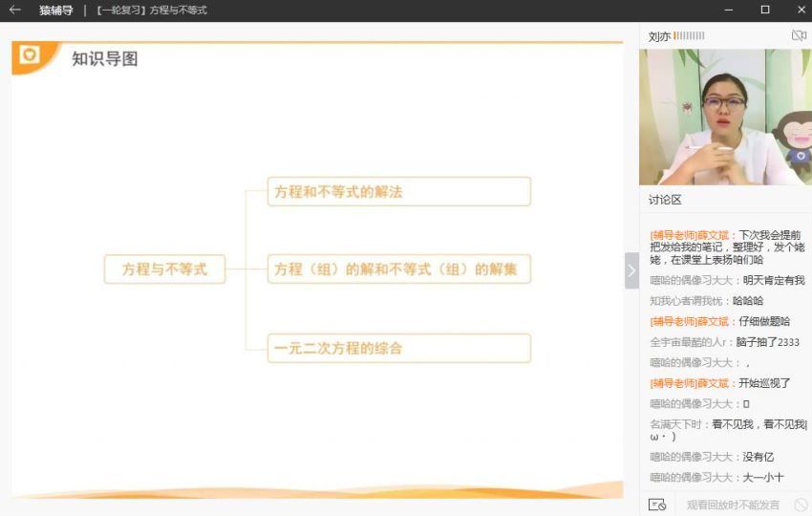Click the message 大一小十
Image resolution: width=812 pixels, height=516 pixels.
(x=763, y=477)
